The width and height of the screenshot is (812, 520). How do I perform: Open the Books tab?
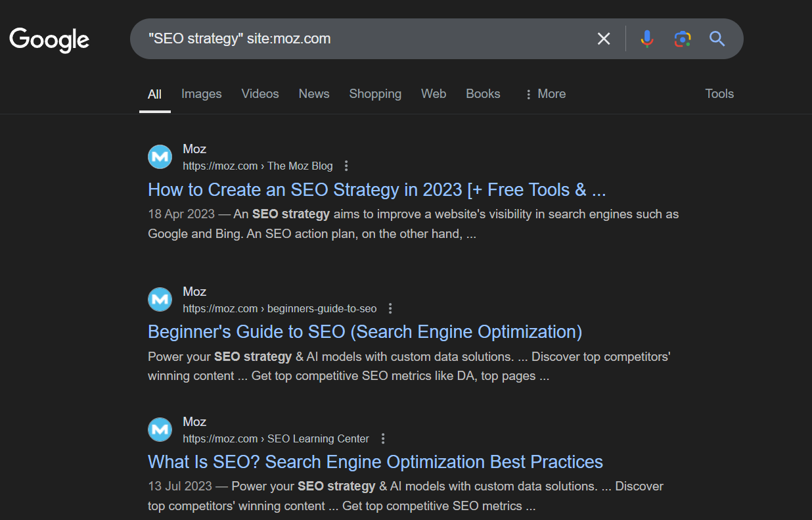483,94
